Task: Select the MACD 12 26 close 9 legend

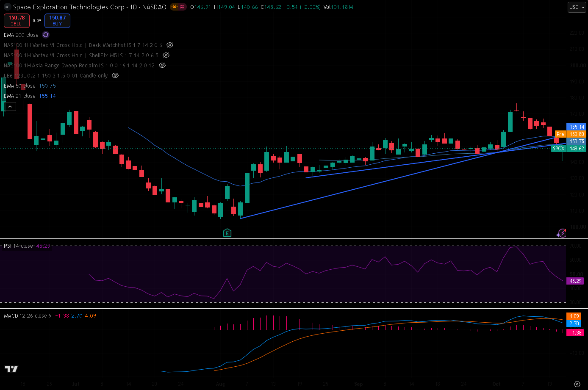Action: (x=28, y=316)
